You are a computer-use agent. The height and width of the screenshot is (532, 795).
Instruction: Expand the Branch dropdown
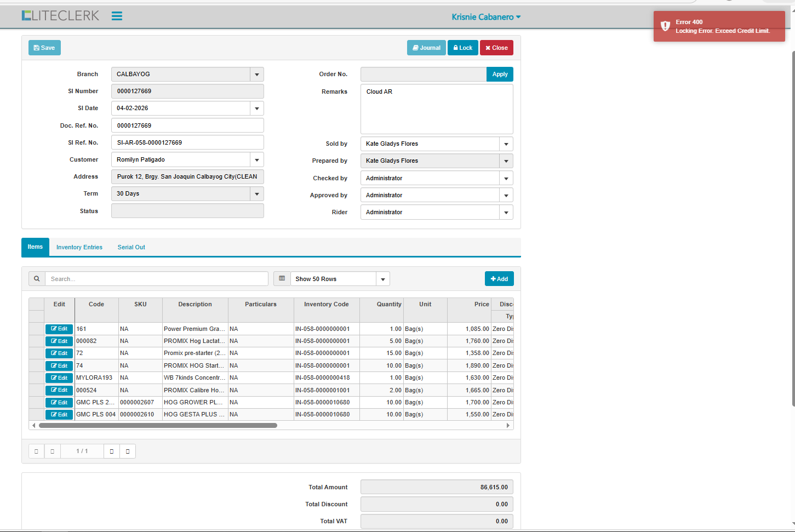pos(257,75)
